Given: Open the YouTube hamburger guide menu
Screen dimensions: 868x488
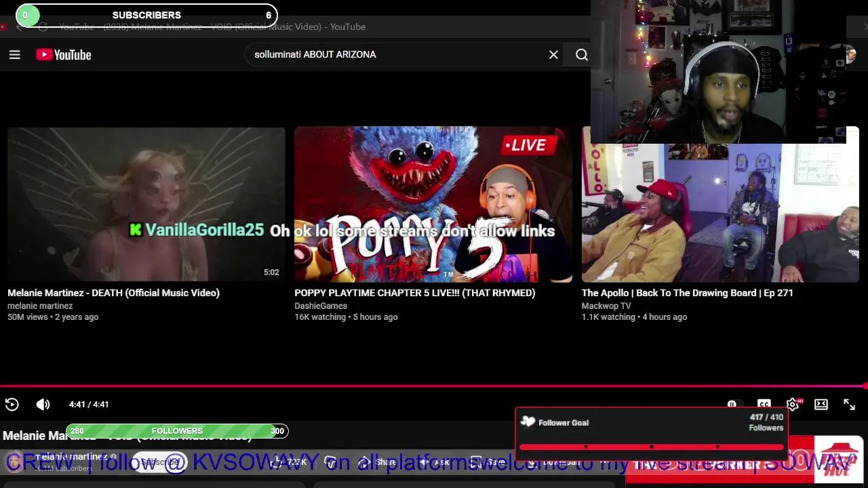Looking at the screenshot, I should 15,55.
